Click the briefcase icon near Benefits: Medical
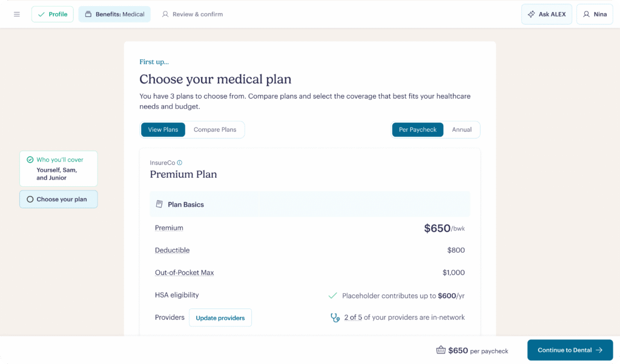The height and width of the screenshot is (364, 620). 90,13
